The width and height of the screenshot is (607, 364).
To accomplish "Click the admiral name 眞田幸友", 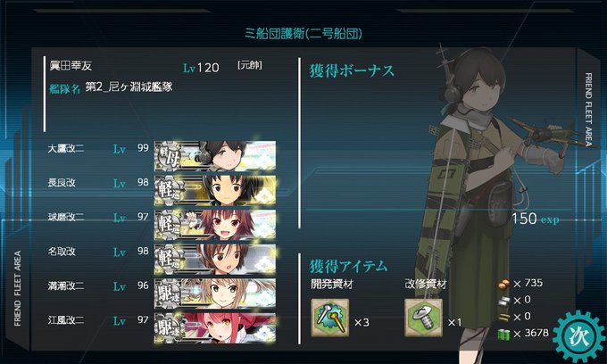I will point(71,66).
